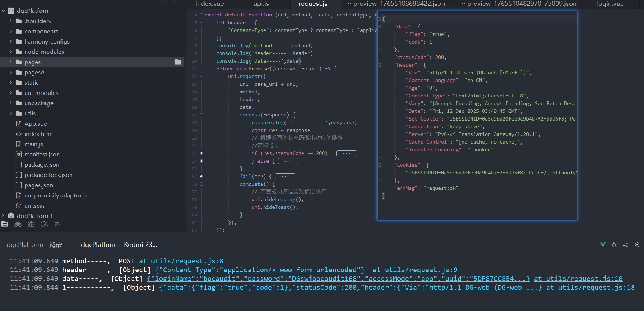Click the debug bug icon in console toolbar
Viewport: 644px width, 311px height.
[x=614, y=245]
